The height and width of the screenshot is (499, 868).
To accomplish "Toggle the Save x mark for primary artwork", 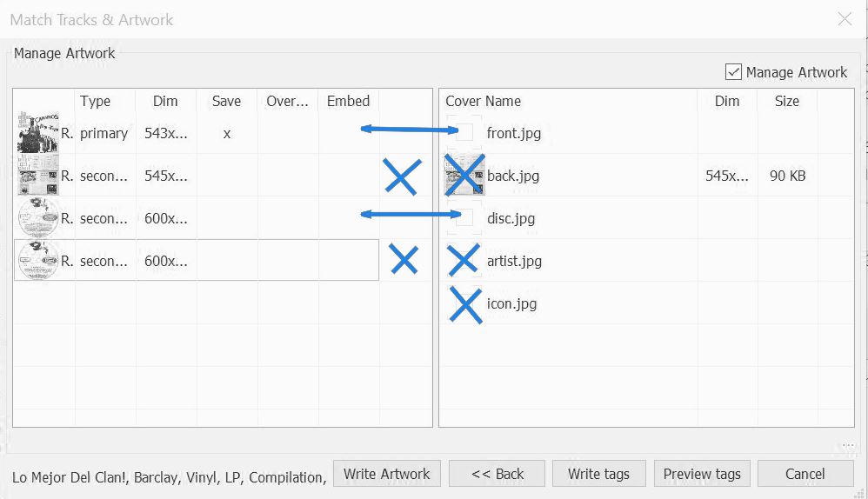I will tap(226, 133).
